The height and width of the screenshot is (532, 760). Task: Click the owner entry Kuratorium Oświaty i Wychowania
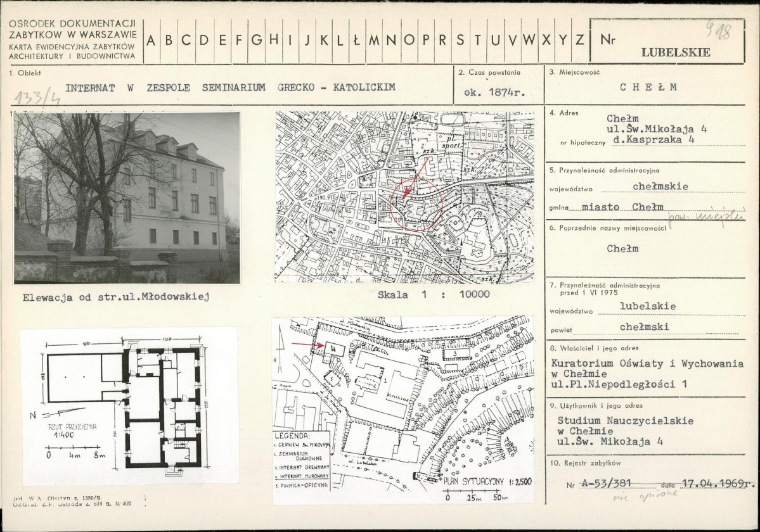click(x=647, y=364)
